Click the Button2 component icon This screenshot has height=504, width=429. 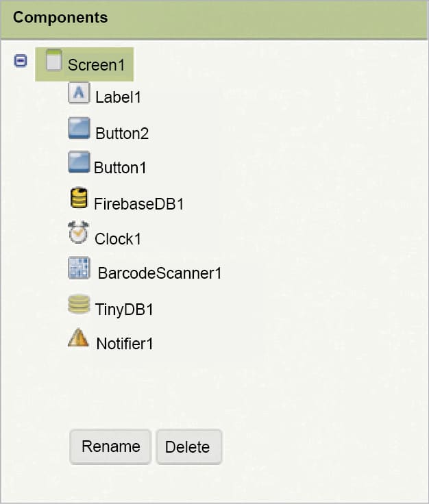[x=79, y=128]
